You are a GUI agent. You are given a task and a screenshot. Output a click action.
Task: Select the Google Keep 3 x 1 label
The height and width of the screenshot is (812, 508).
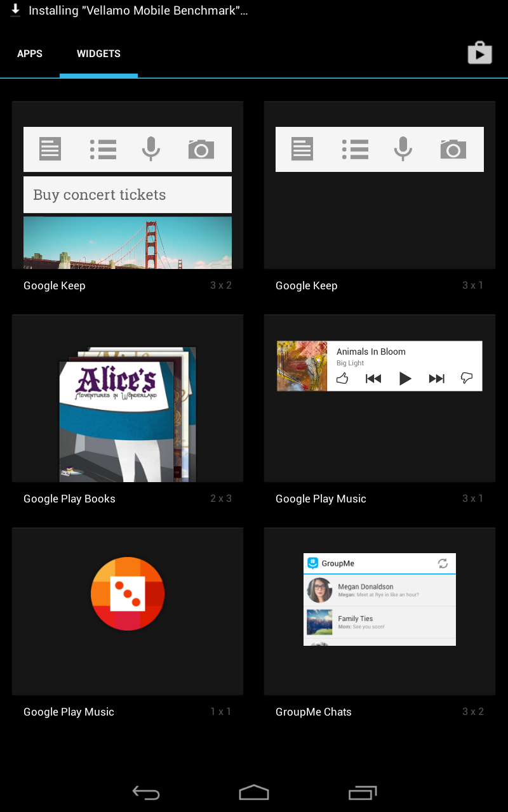point(307,285)
